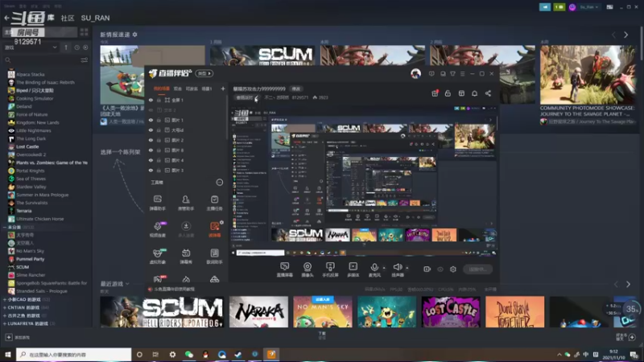The width and height of the screenshot is (644, 362).
Task: Click the share icon in stream header
Action: pos(488,93)
